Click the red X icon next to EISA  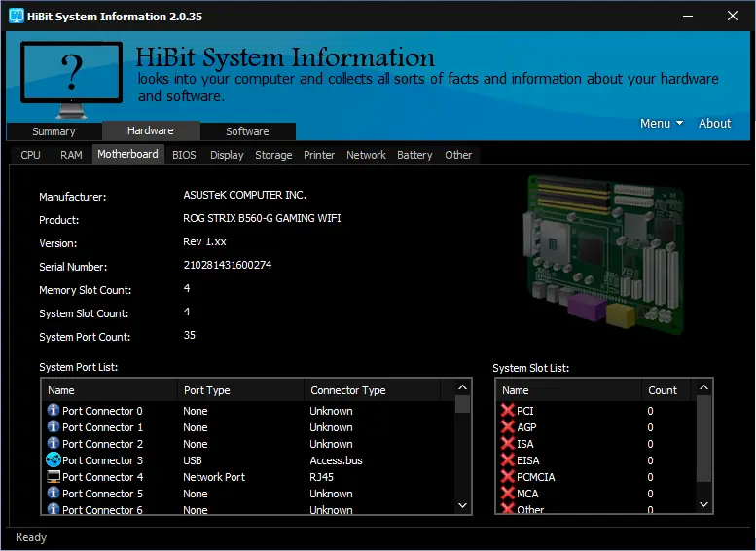(507, 459)
